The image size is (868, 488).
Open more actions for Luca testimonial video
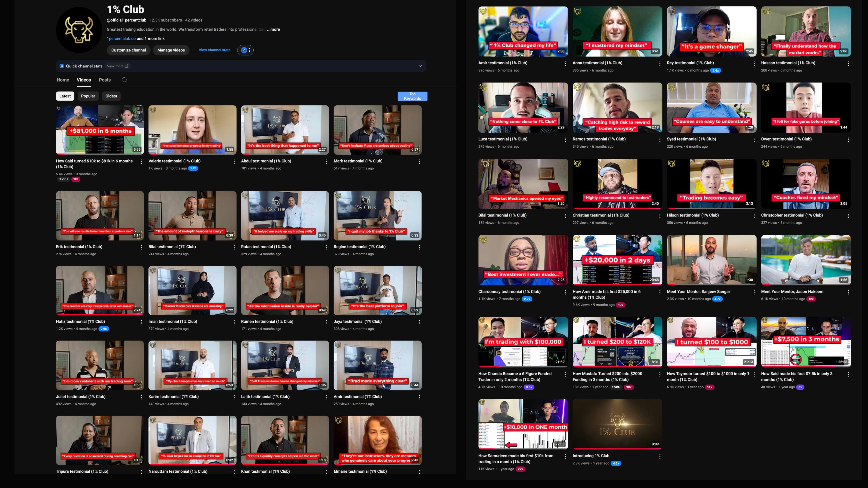click(565, 139)
